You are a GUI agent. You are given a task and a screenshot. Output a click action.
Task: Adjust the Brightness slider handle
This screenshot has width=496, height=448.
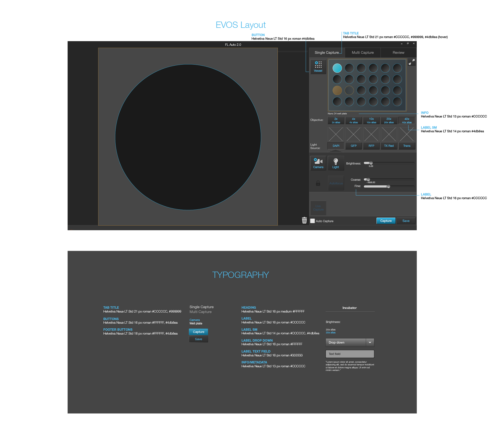pyautogui.click(x=371, y=163)
